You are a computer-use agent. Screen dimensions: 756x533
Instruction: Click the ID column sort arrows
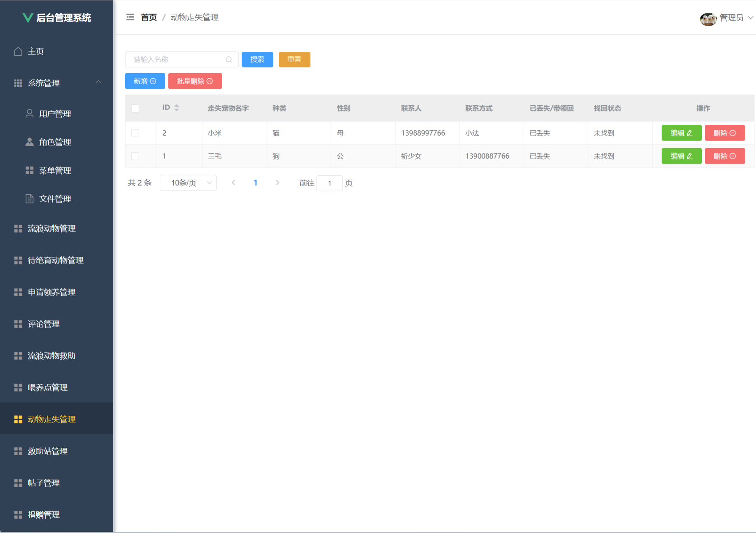tap(177, 108)
